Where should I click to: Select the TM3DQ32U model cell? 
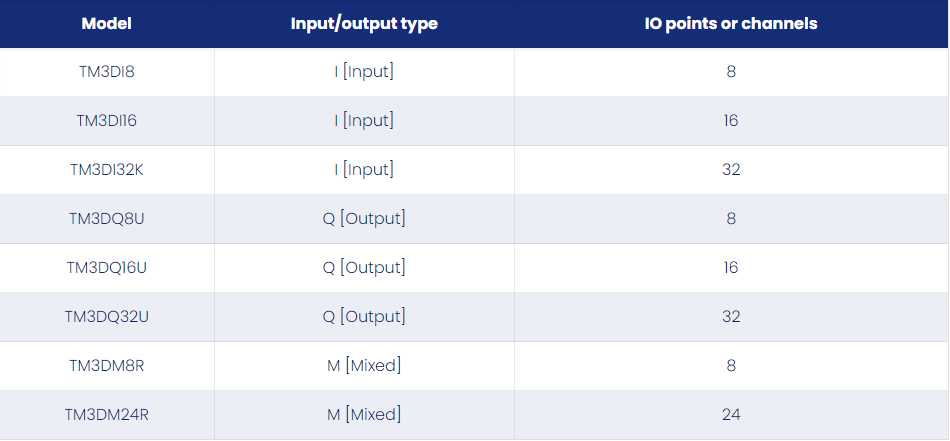[107, 317]
